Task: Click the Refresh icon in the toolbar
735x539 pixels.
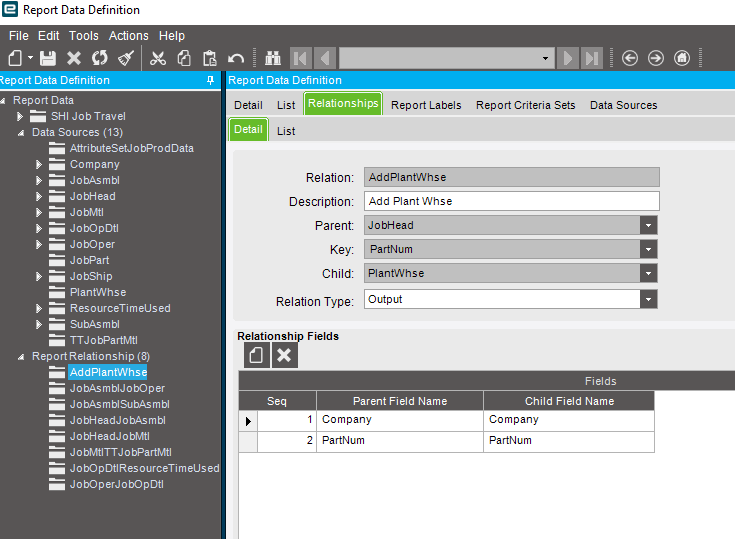Action: coord(100,58)
